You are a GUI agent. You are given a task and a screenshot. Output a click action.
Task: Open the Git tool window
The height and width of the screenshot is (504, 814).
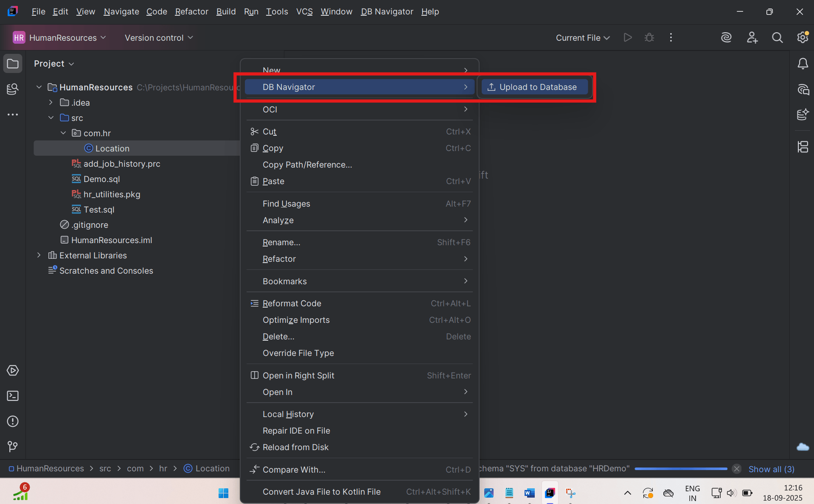13,446
